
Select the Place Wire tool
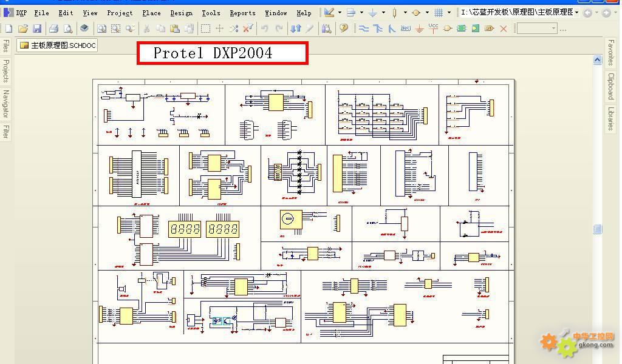(364, 29)
